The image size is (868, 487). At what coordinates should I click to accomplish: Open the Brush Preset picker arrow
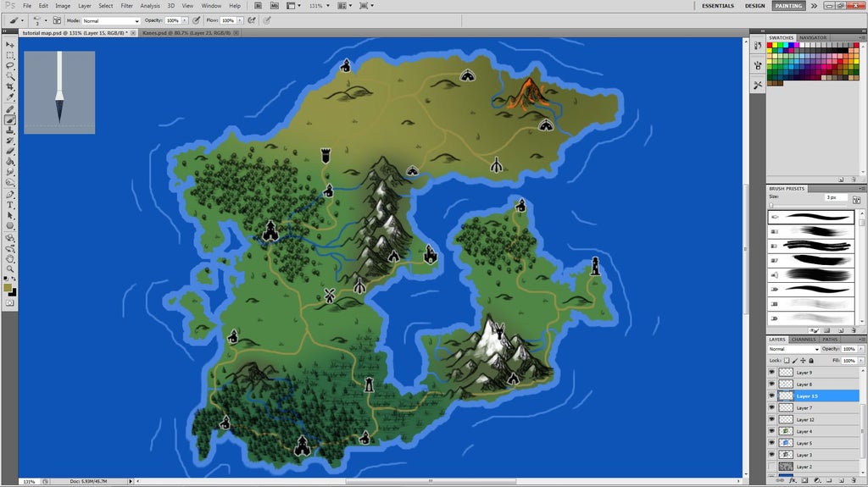46,20
